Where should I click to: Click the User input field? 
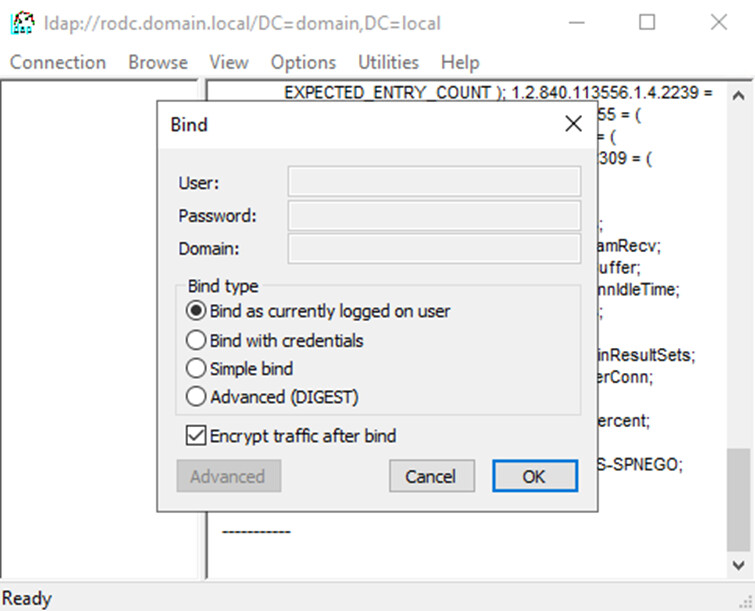(x=434, y=182)
